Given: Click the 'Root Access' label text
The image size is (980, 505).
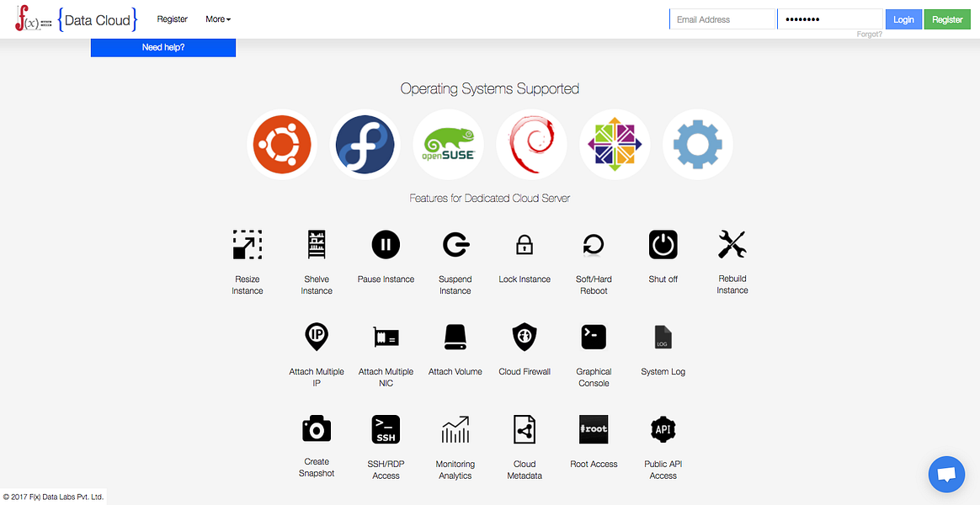Looking at the screenshot, I should [x=594, y=465].
